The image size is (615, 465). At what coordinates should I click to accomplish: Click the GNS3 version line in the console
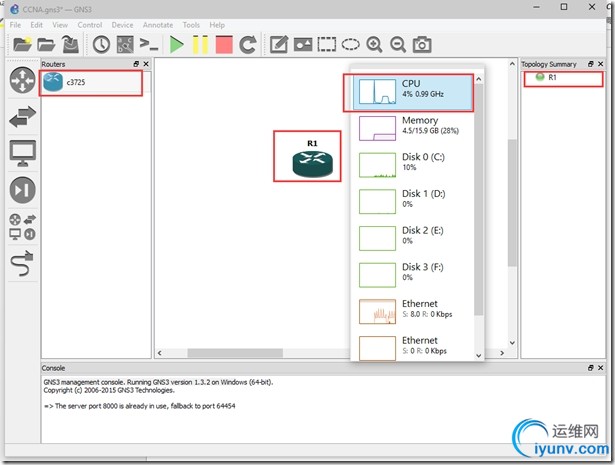[x=158, y=382]
